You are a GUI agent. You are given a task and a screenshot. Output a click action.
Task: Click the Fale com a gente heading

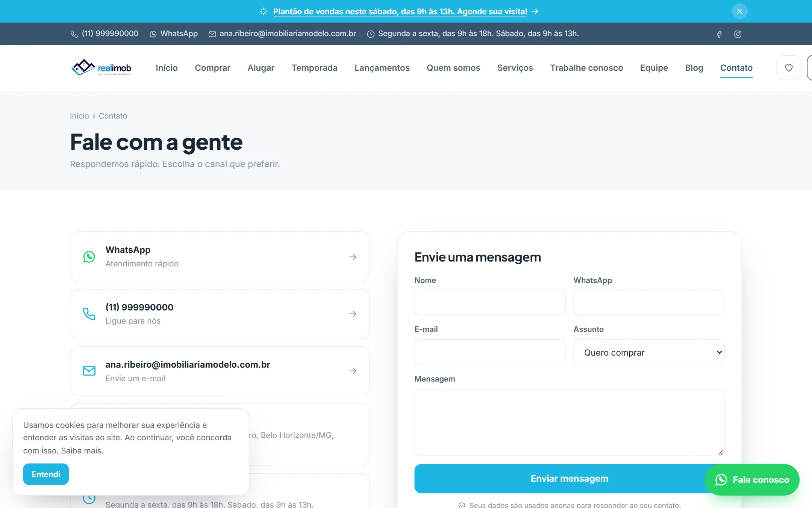156,142
